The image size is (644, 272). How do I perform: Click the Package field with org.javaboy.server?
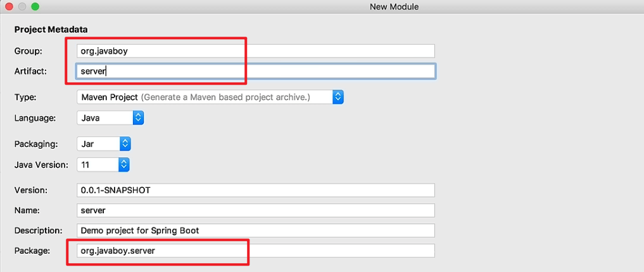[x=255, y=250]
